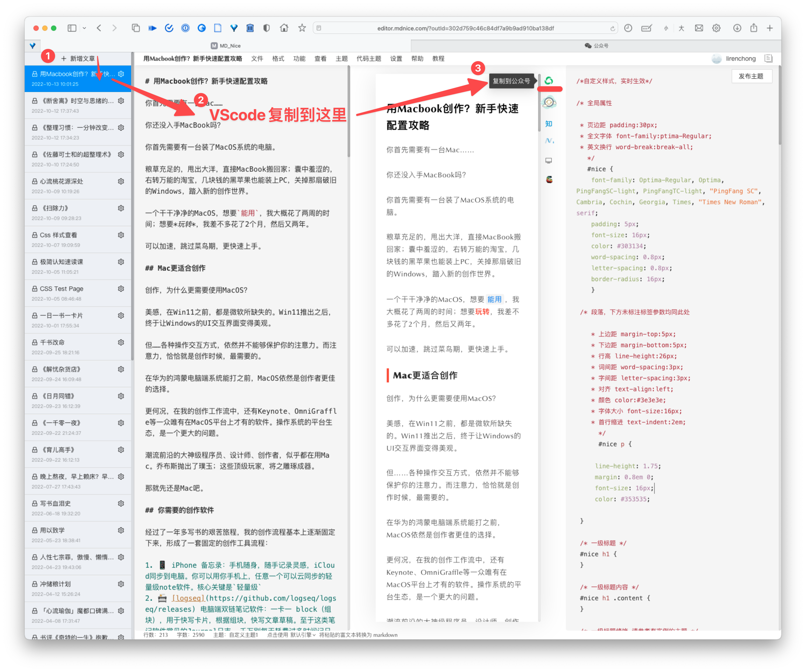Open the document panel icon beside lirenchong
This screenshot has width=806, height=672.
(768, 58)
